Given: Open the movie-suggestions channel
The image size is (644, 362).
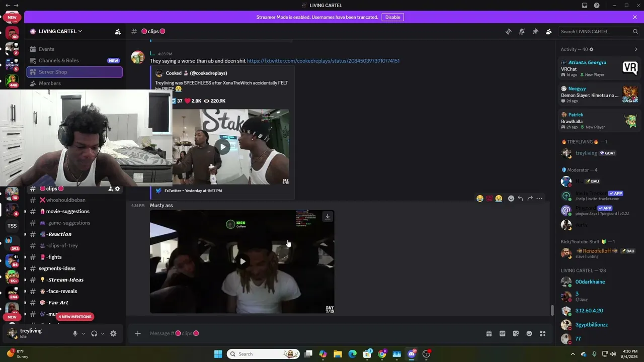Looking at the screenshot, I should [74, 212].
